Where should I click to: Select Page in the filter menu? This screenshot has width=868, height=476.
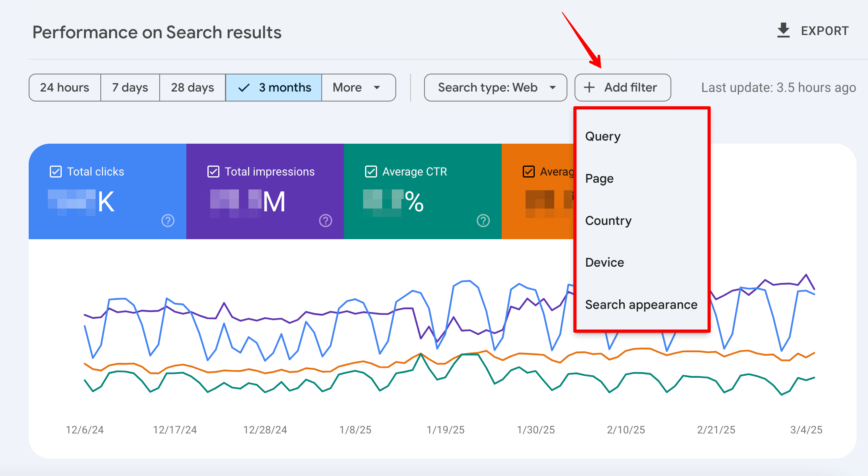point(599,179)
